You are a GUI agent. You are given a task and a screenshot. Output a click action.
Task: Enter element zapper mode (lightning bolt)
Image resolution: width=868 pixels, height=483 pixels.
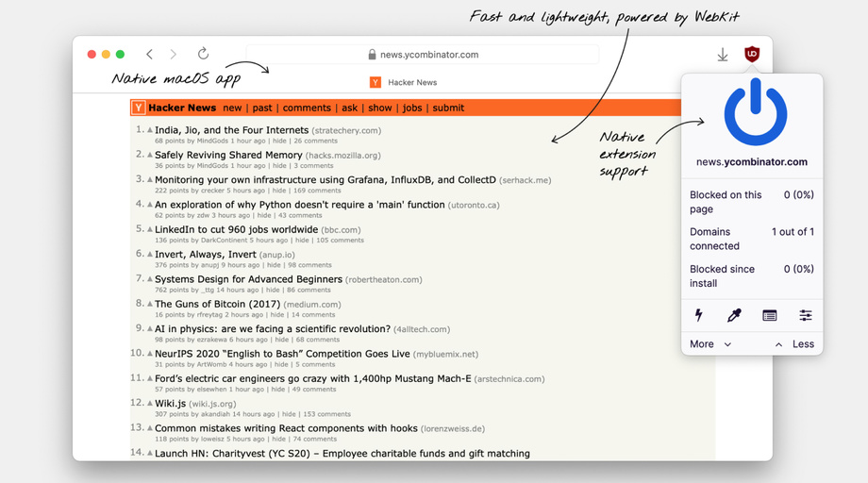tap(699, 315)
